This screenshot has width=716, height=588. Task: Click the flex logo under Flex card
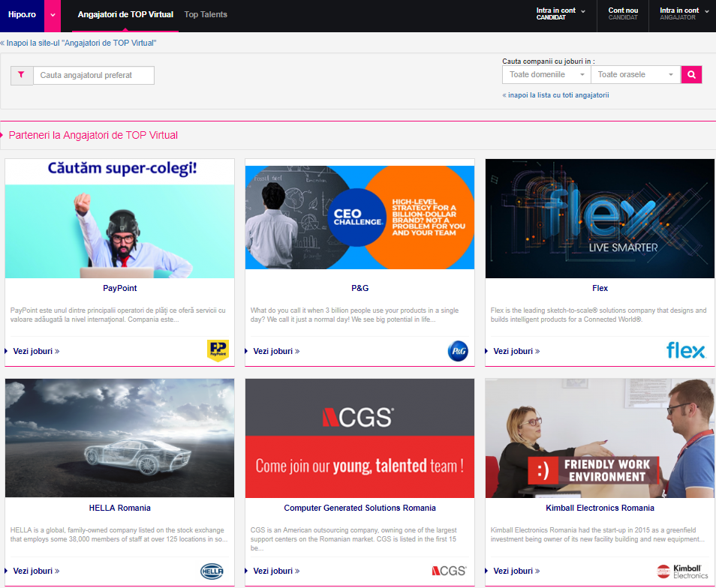tap(686, 350)
